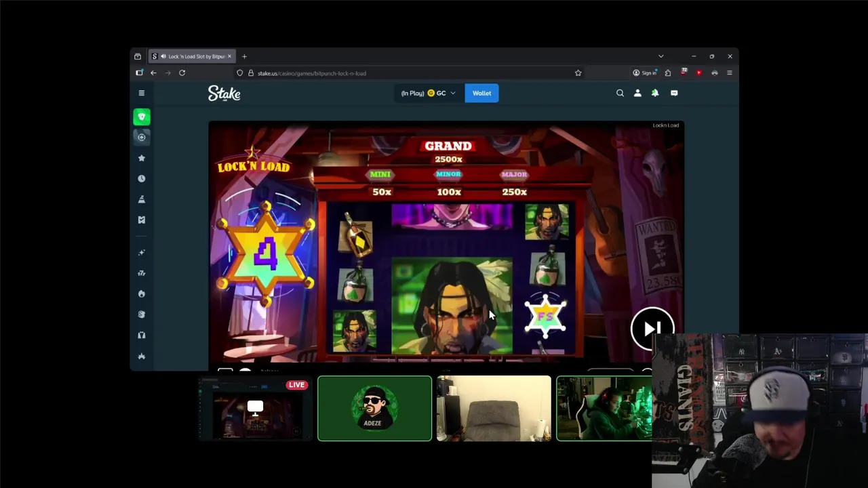Click the big sheriff badge showing 4
Viewport: 868px width, 488px height.
265,253
